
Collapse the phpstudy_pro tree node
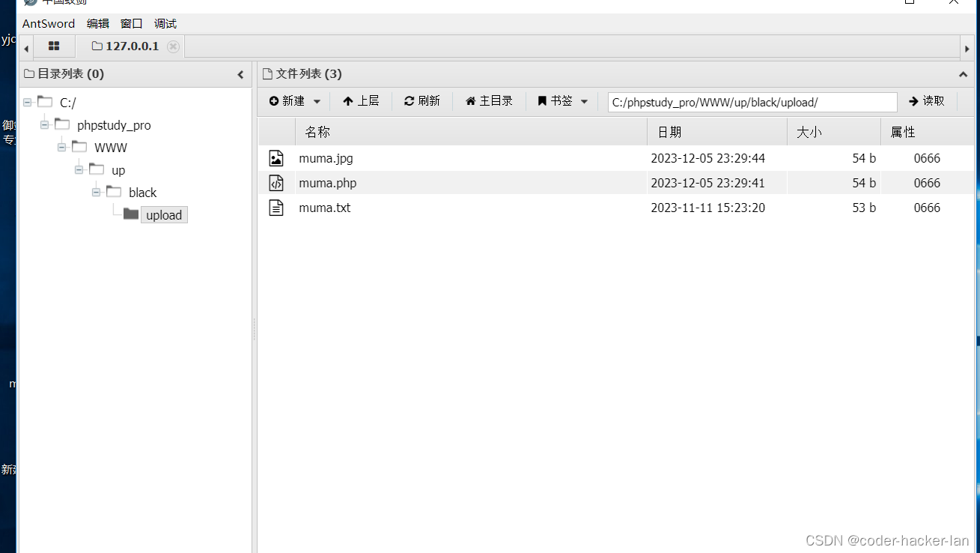pos(45,124)
